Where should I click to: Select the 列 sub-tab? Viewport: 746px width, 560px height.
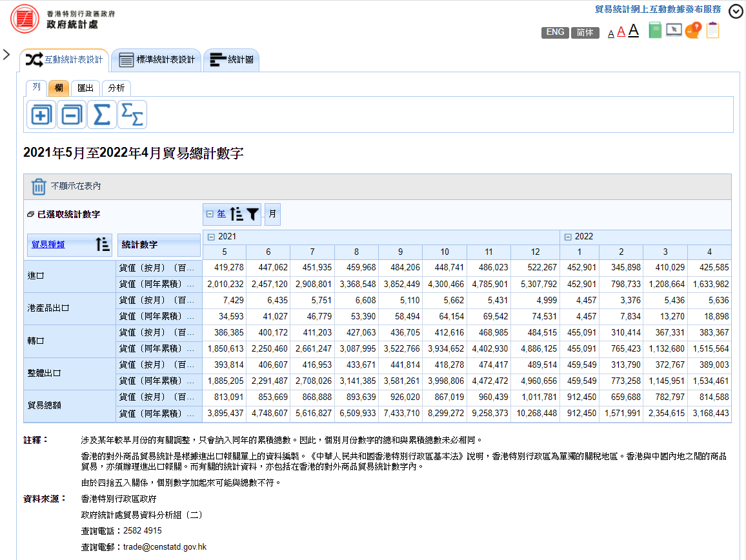(x=36, y=88)
